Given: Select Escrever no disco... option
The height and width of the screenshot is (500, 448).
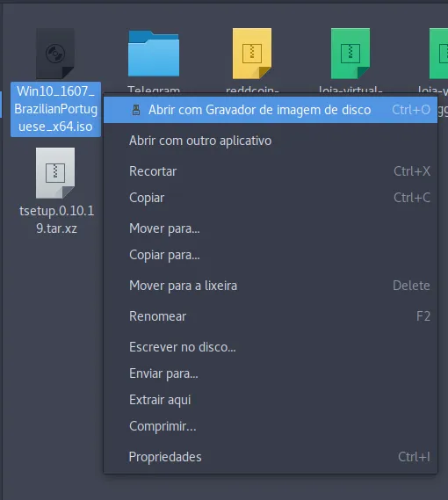Looking at the screenshot, I should (x=271, y=347).
